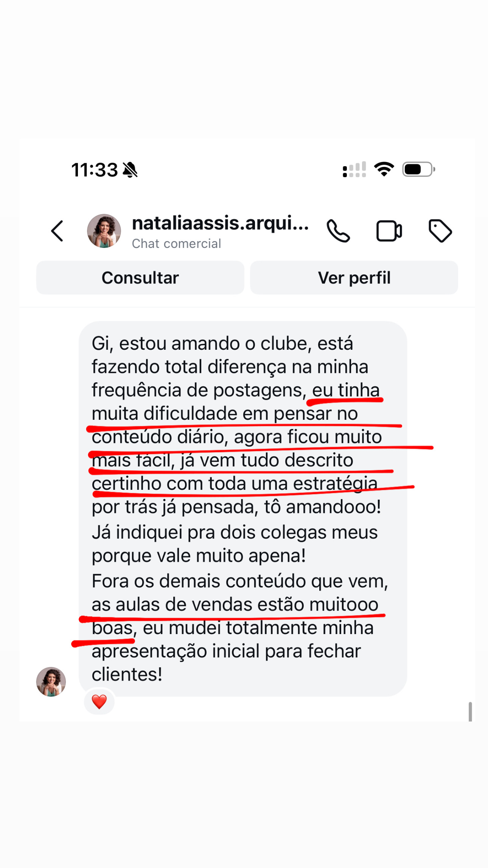Open the label tag icon in the header
This screenshot has width=488, height=868.
pyautogui.click(x=440, y=231)
